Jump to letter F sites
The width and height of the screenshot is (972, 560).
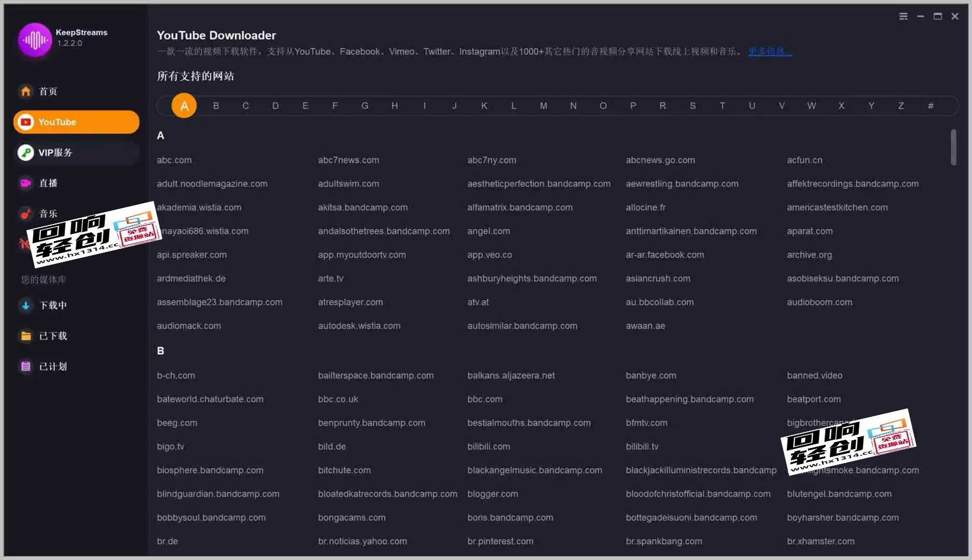(335, 106)
